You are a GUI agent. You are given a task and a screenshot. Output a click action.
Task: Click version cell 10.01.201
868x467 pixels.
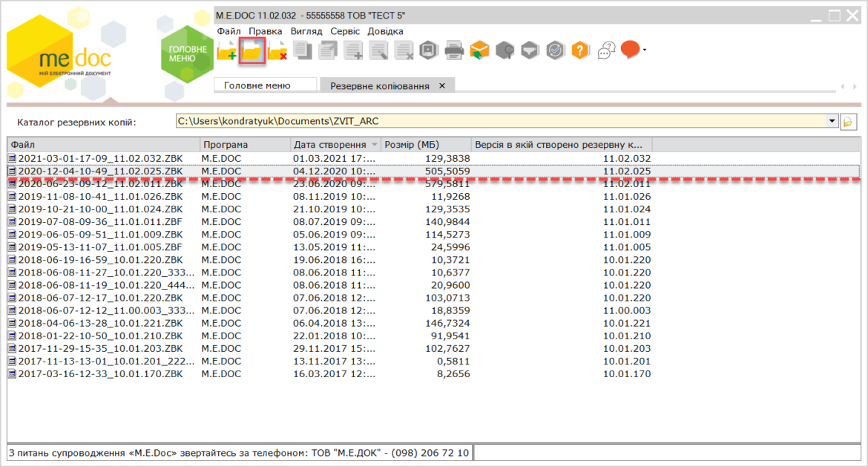tap(627, 361)
